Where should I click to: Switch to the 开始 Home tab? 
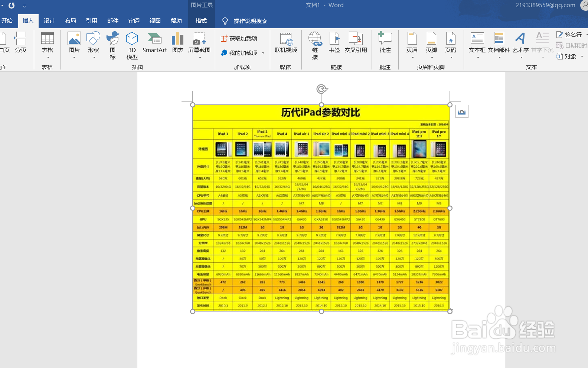(7, 21)
